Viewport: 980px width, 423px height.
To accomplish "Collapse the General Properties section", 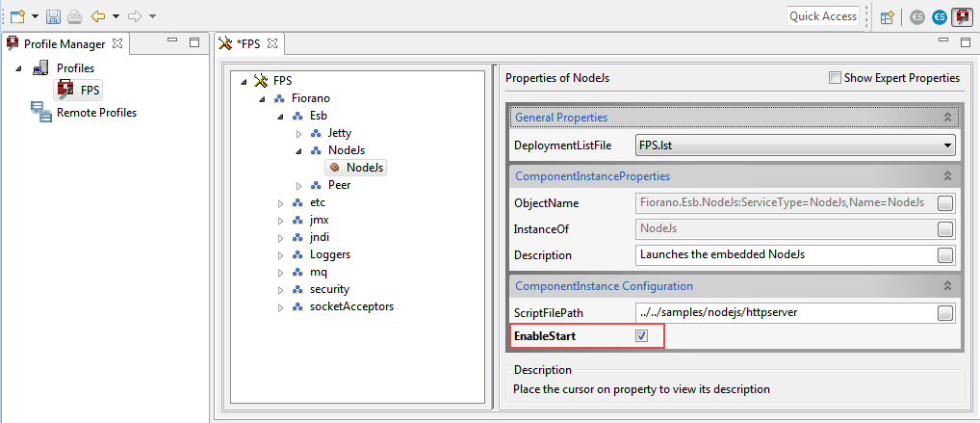I will pos(947,118).
